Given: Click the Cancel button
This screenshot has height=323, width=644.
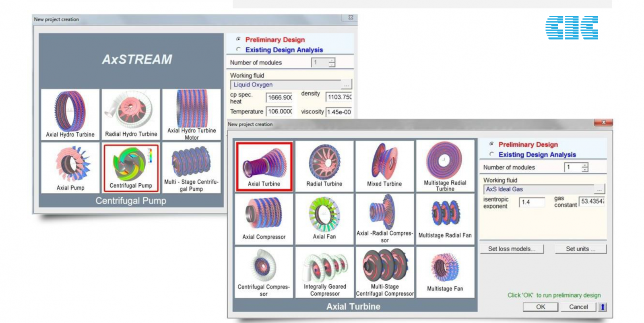Looking at the screenshot, I should 578,307.
